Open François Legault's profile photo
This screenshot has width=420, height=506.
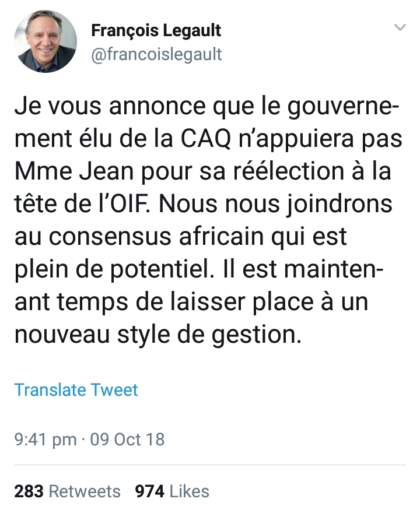45,41
